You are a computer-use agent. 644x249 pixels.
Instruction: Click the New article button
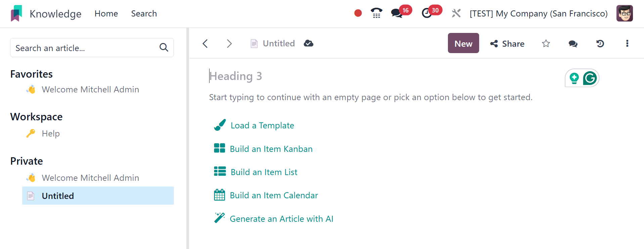point(463,43)
